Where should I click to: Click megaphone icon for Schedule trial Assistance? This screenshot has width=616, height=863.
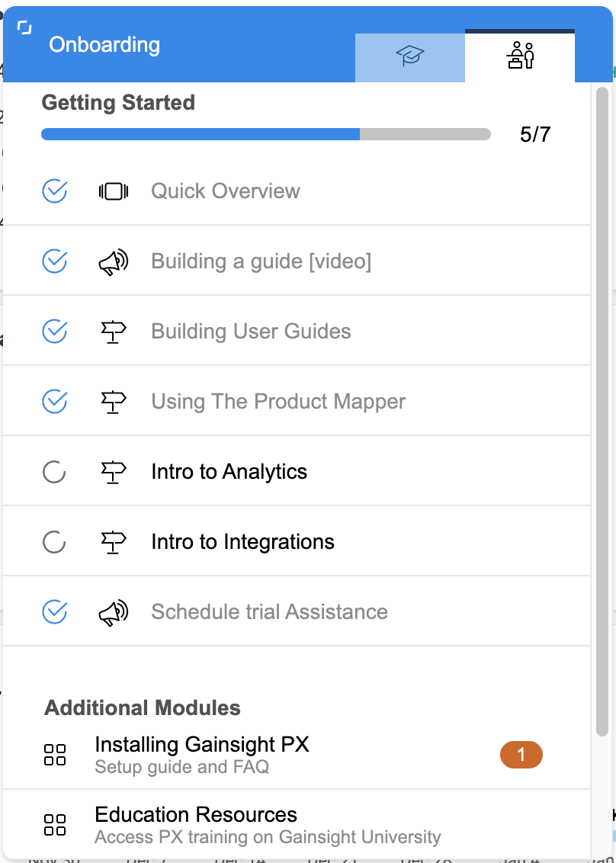pos(114,612)
